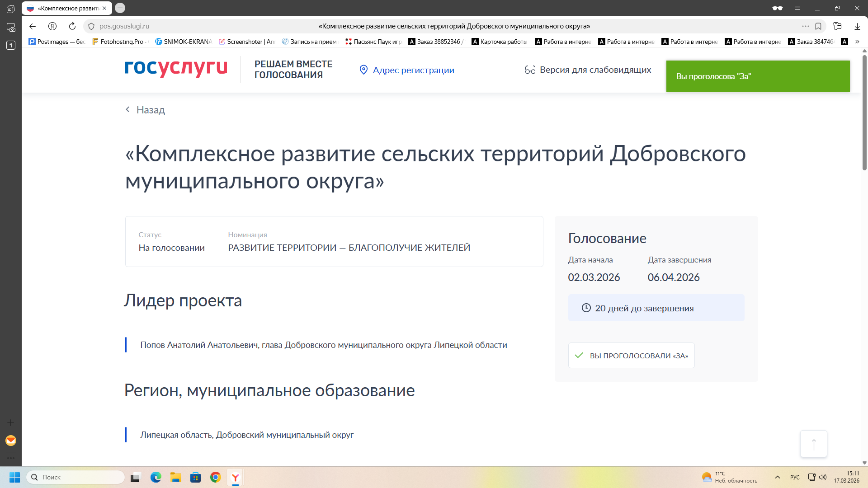This screenshot has height=488, width=868.
Task: Show hidden system tray icons
Action: point(778,477)
